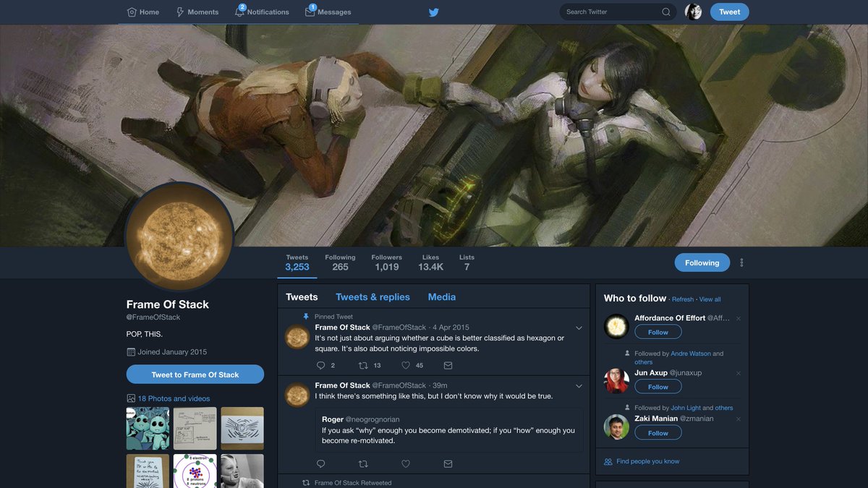Like the pinned tweet
Viewport: 868px width, 488px height.
406,365
